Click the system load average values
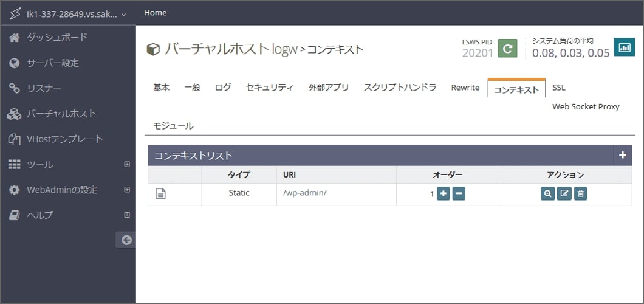The width and height of the screenshot is (644, 304). click(x=571, y=53)
